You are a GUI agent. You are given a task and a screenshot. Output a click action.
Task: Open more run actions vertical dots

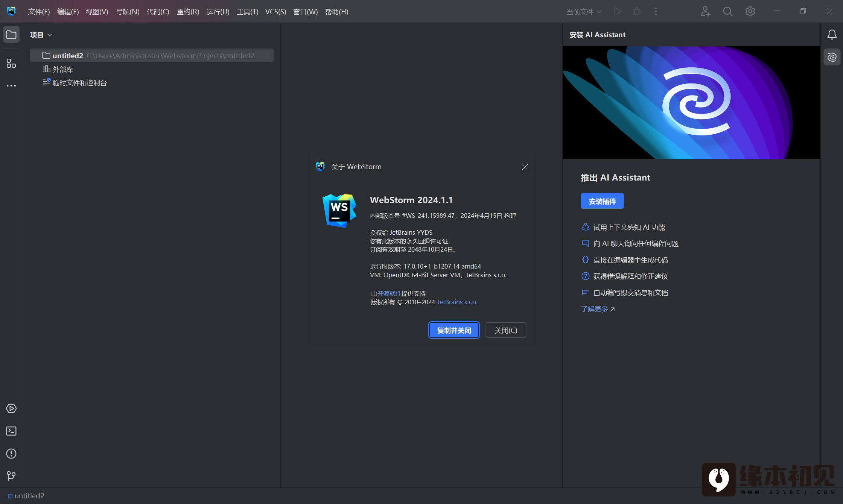coord(656,12)
